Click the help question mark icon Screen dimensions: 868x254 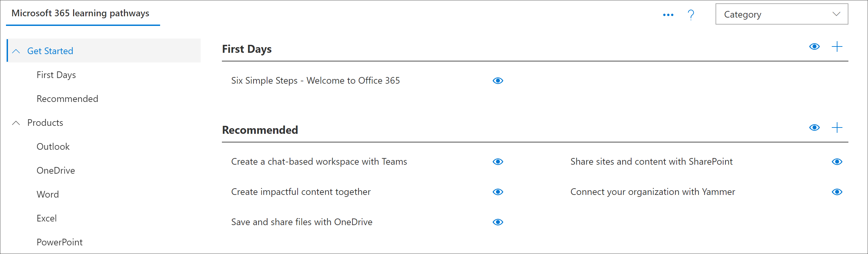click(x=691, y=15)
